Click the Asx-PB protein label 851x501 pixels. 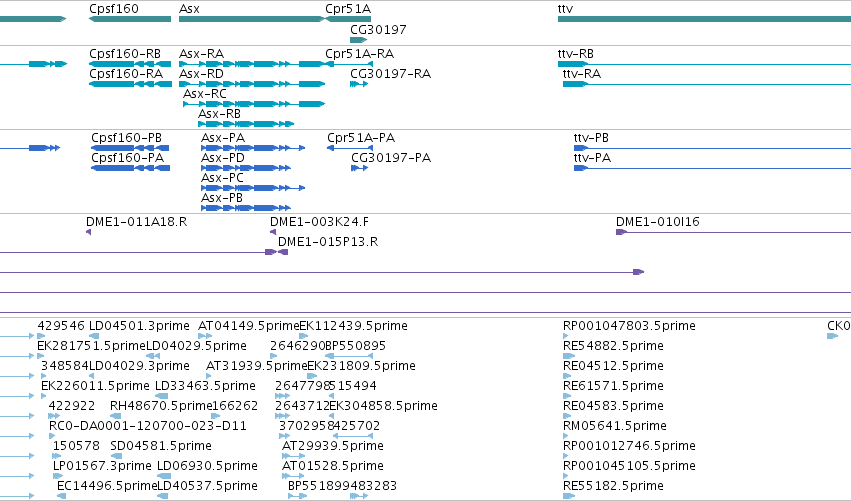tap(222, 198)
